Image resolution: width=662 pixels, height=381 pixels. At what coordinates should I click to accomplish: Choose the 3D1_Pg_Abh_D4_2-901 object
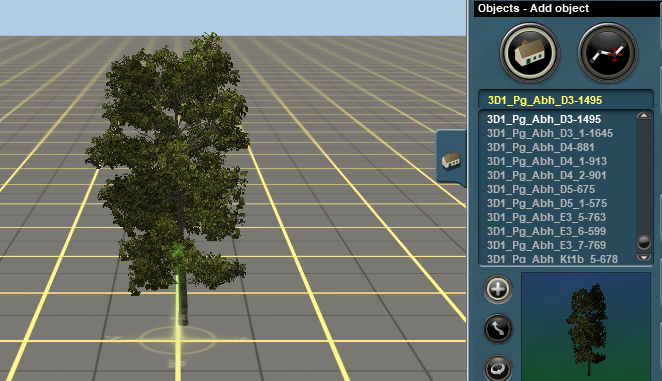point(546,175)
